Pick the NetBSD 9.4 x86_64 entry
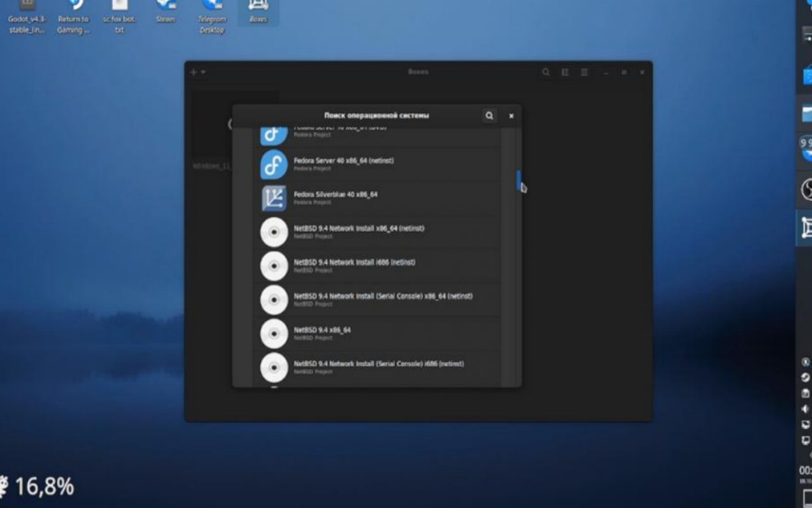Image resolution: width=812 pixels, height=508 pixels. click(x=377, y=334)
